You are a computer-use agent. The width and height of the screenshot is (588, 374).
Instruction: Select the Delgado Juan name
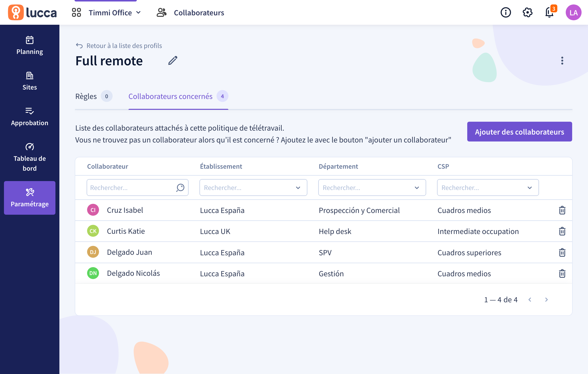(129, 252)
